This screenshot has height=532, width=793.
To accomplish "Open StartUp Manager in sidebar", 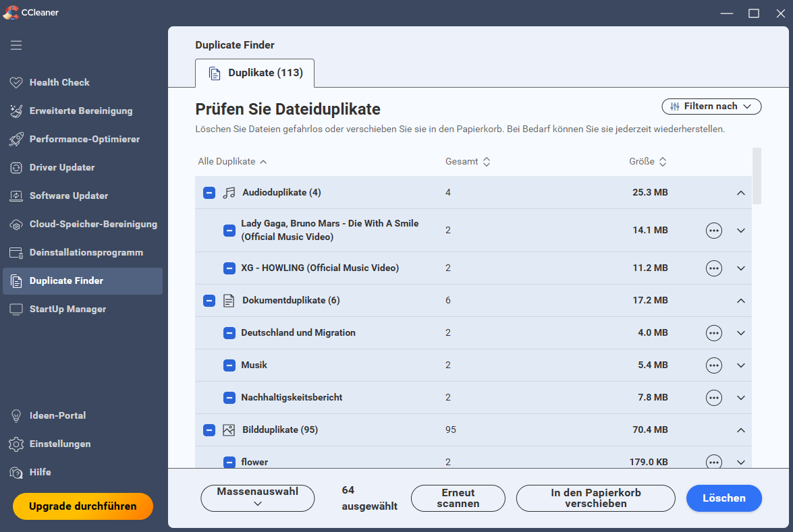I will pyautogui.click(x=67, y=309).
